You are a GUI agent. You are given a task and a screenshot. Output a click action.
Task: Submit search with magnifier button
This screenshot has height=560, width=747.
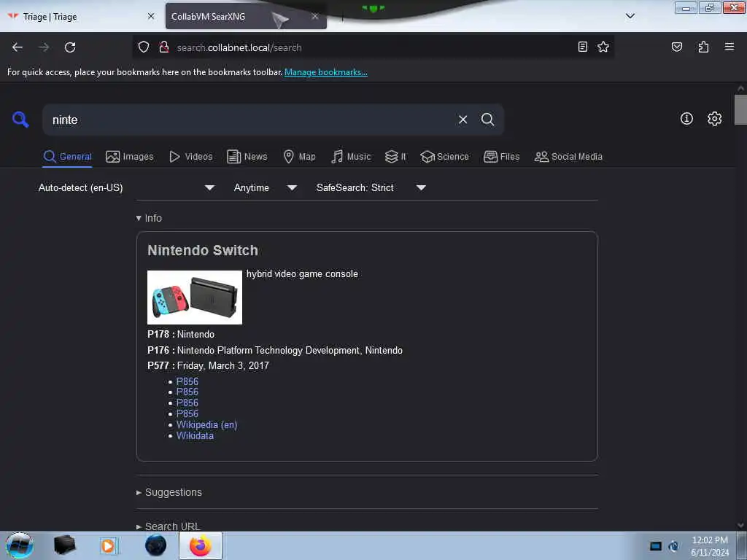[487, 120]
